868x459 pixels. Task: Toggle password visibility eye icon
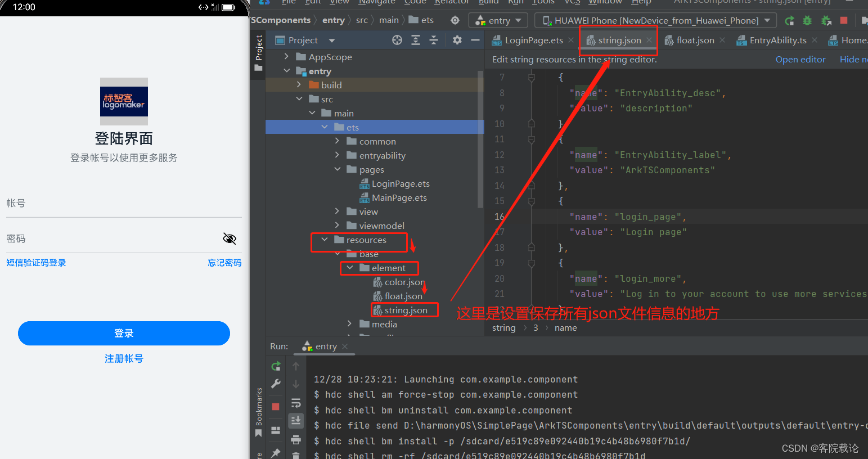coord(230,238)
